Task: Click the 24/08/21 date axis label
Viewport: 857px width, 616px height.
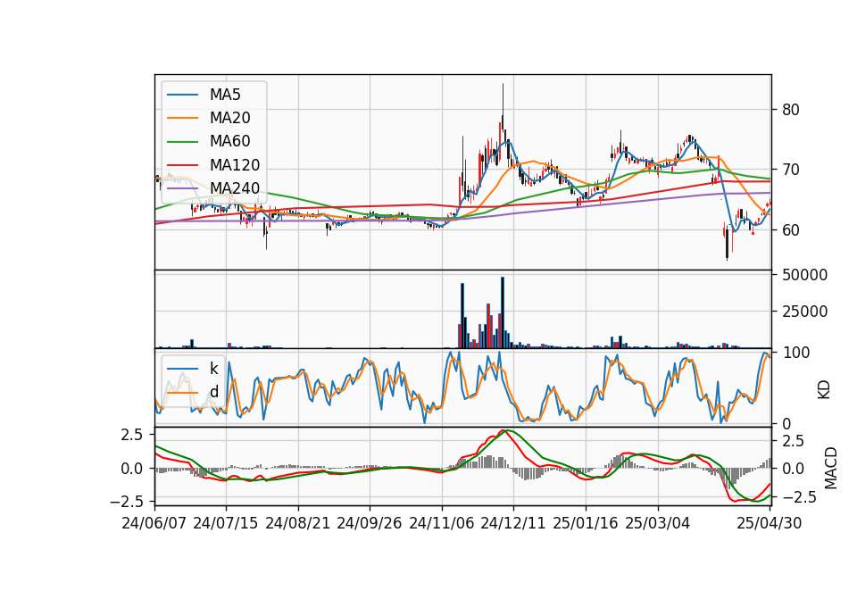Action: click(x=298, y=523)
